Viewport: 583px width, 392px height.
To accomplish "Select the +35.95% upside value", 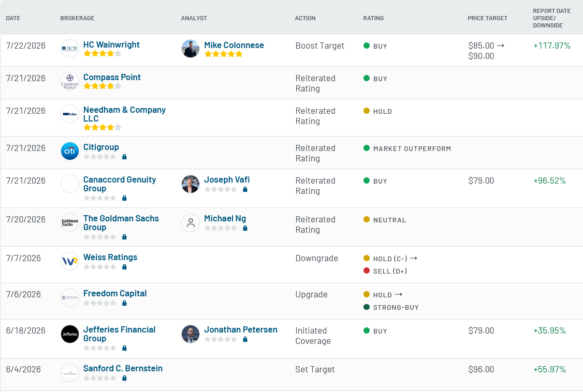I will tap(549, 331).
